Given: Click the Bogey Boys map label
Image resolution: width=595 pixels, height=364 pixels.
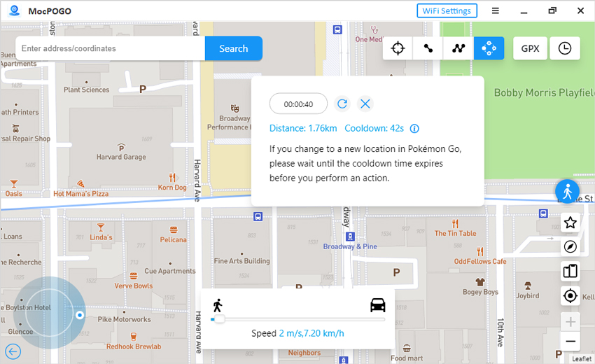Looking at the screenshot, I should click(480, 292).
